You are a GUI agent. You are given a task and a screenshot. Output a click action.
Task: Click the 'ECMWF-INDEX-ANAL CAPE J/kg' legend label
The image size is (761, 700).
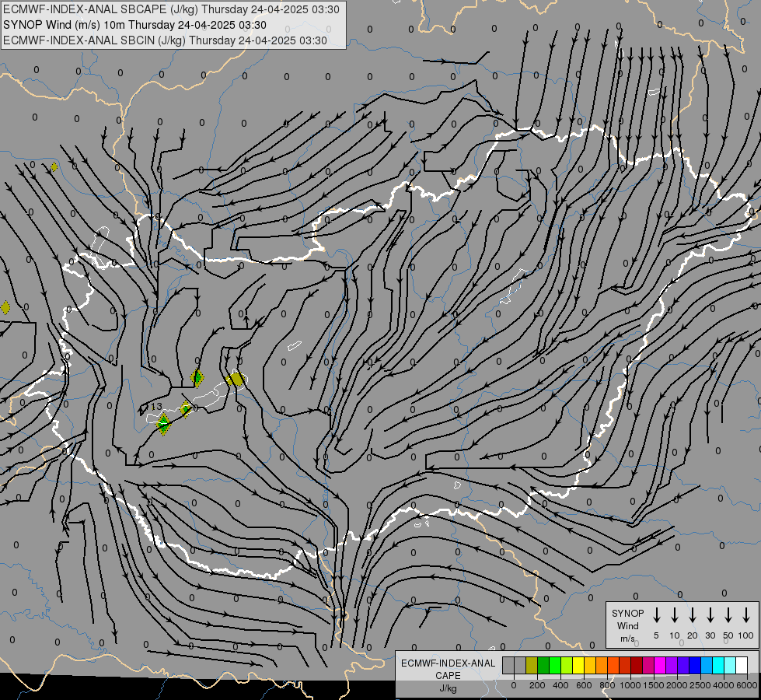pyautogui.click(x=448, y=675)
